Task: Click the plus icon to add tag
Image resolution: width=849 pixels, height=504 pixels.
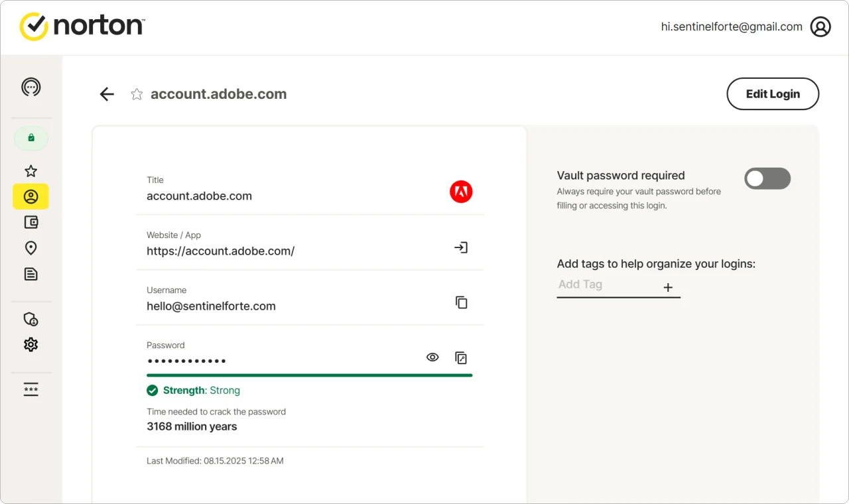Action: click(x=668, y=287)
